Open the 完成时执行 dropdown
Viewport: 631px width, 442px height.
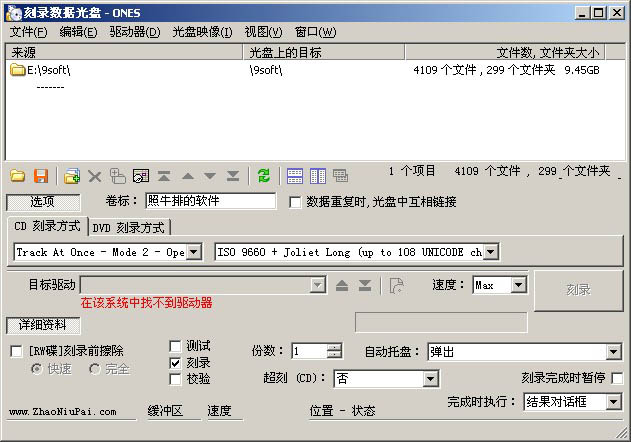[613, 402]
